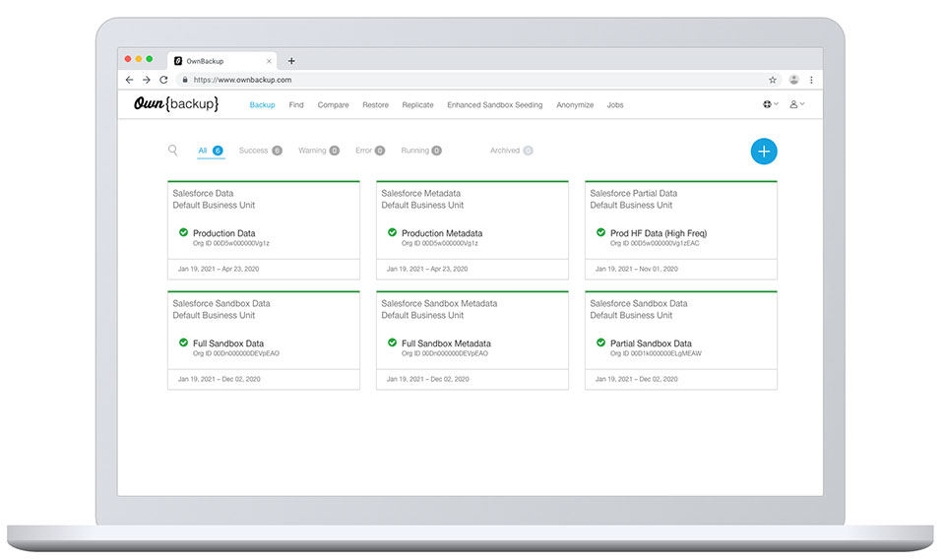Open the search magnifier icon
The height and width of the screenshot is (560, 945).
click(x=173, y=151)
